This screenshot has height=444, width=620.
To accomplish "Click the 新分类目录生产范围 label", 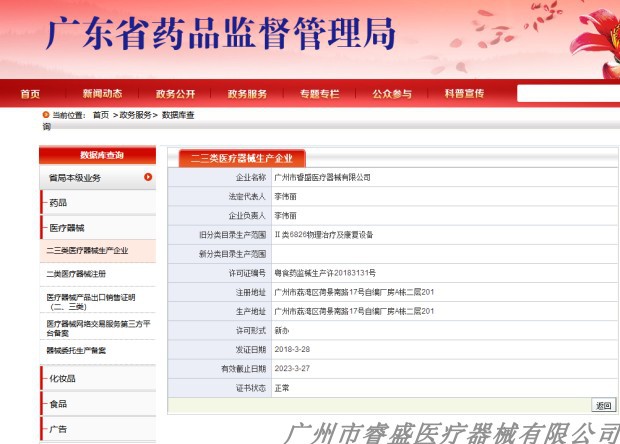I will click(232, 254).
